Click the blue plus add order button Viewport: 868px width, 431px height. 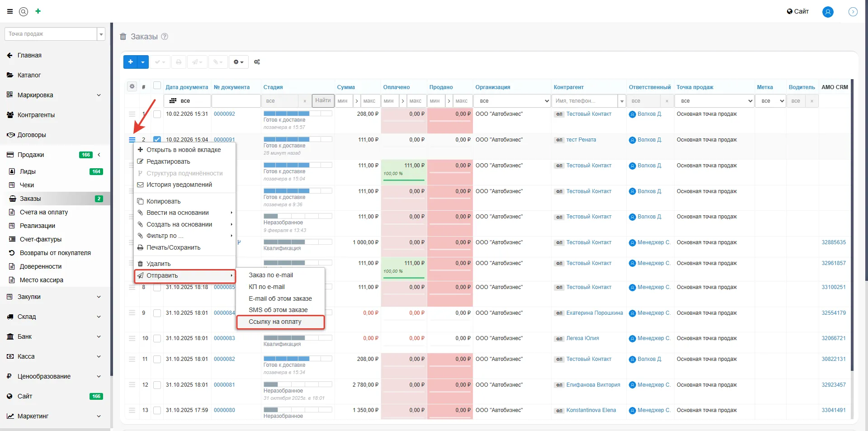(x=131, y=62)
